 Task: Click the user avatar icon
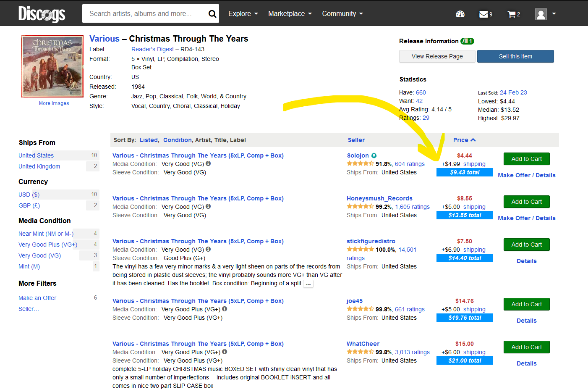[541, 14]
